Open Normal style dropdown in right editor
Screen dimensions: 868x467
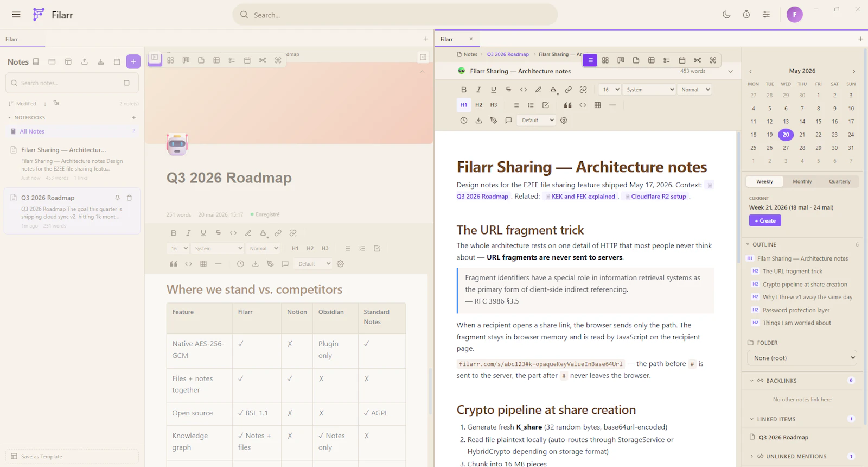[x=694, y=90]
